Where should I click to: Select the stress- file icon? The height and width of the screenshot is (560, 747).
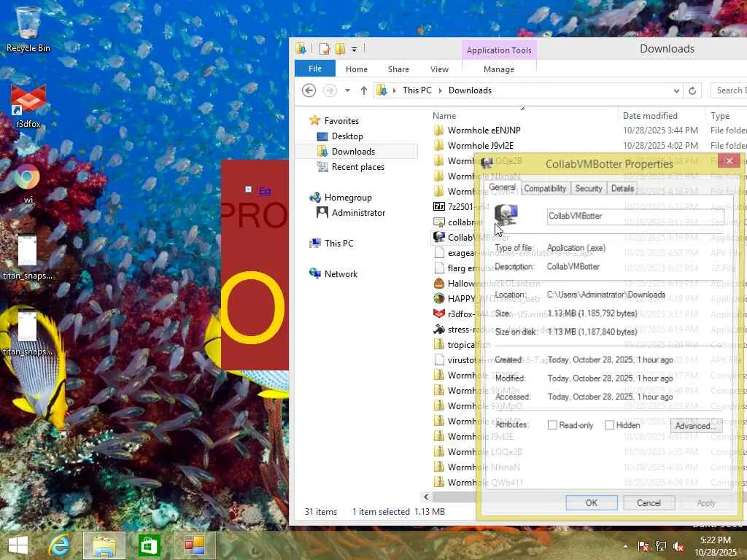[x=438, y=329]
